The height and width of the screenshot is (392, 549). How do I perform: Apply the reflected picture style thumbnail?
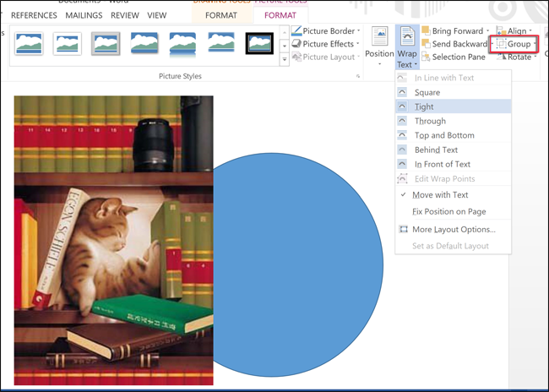pos(182,44)
